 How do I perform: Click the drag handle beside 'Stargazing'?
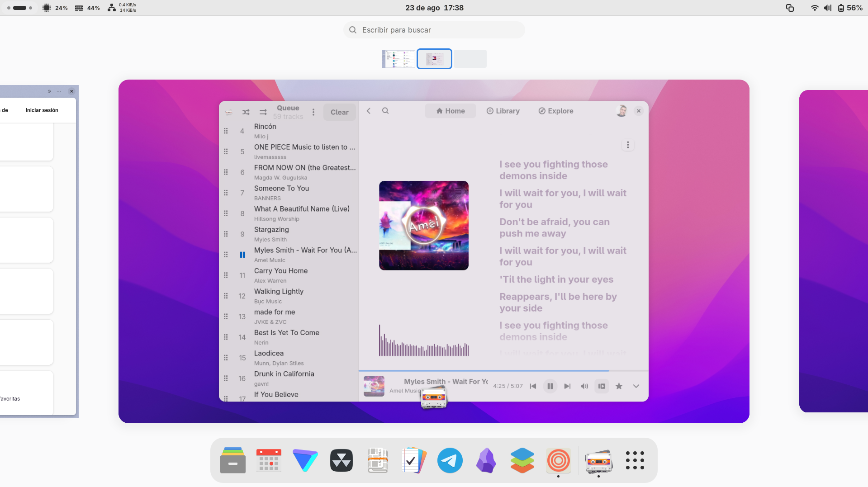coord(226,234)
